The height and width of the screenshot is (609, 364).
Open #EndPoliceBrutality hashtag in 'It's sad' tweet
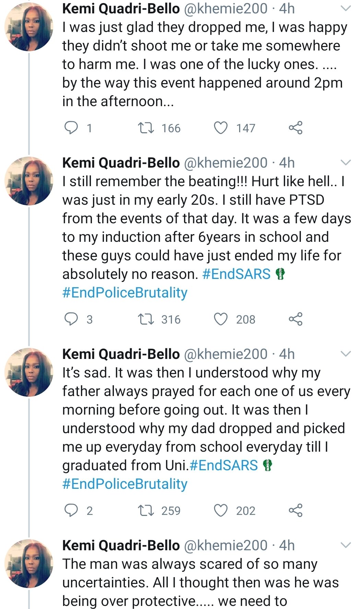(125, 484)
